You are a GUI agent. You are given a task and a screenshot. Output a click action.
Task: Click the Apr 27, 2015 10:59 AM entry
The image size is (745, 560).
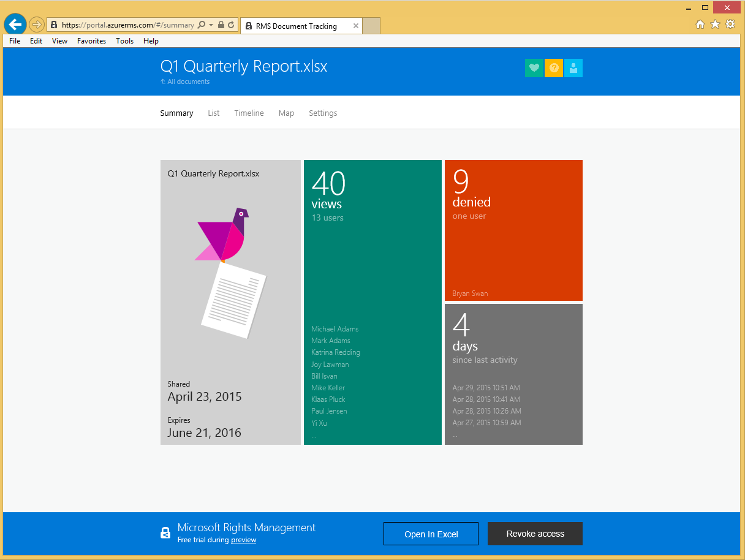point(486,423)
